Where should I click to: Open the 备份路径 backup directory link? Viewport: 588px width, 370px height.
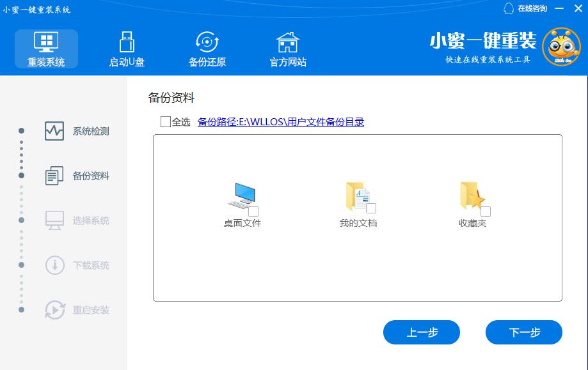coord(280,122)
